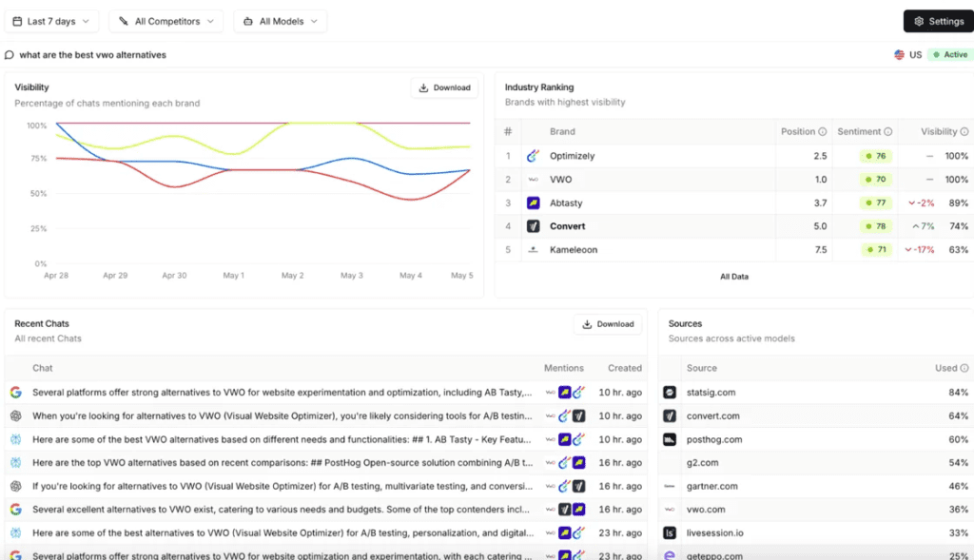The height and width of the screenshot is (560, 974).
Task: Click the US flag icon
Action: [x=899, y=54]
